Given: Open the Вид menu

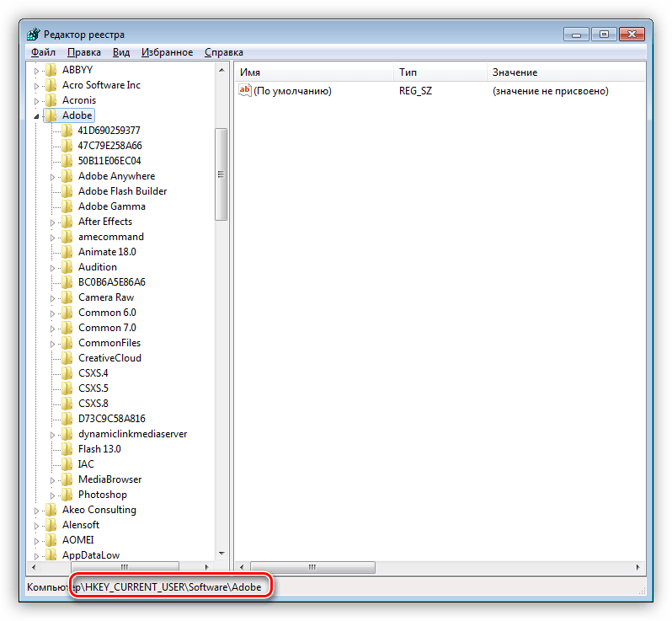Looking at the screenshot, I should (x=121, y=52).
